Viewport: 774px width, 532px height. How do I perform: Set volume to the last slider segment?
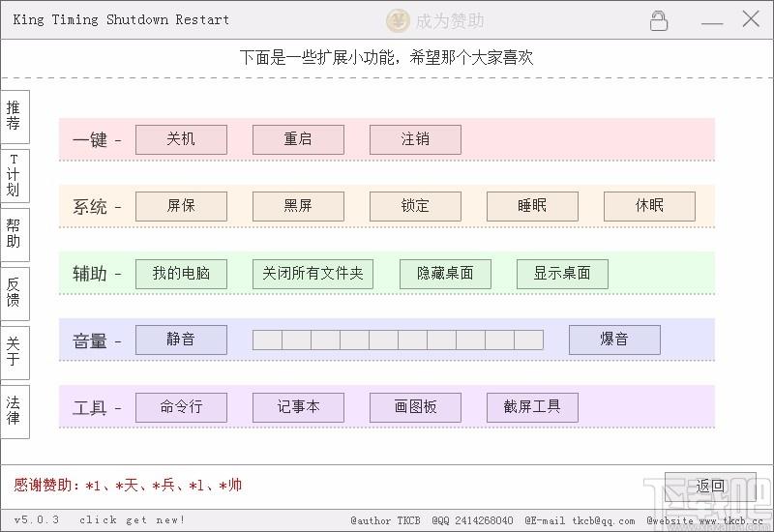click(528, 340)
